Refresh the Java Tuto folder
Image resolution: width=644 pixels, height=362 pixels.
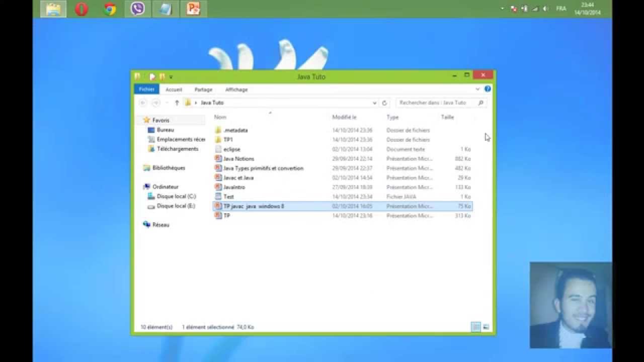click(384, 103)
